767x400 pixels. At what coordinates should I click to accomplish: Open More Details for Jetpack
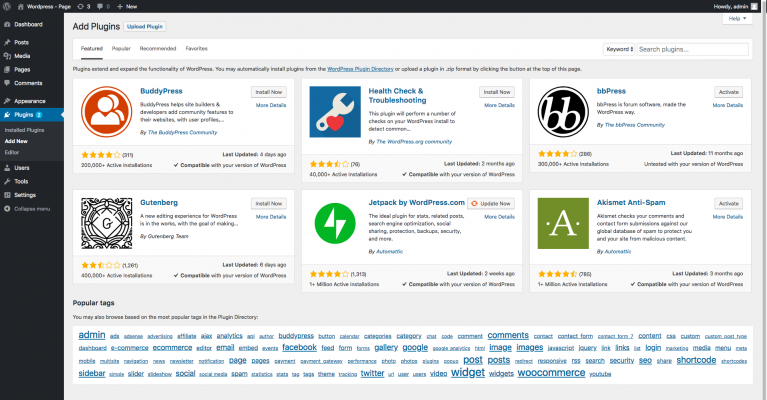(x=499, y=217)
